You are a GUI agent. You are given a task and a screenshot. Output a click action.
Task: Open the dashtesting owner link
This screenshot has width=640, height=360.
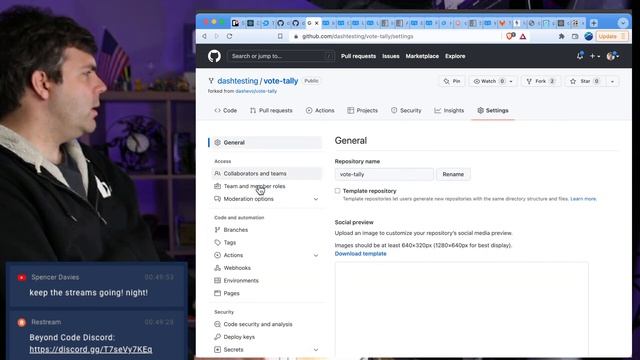(x=238, y=81)
